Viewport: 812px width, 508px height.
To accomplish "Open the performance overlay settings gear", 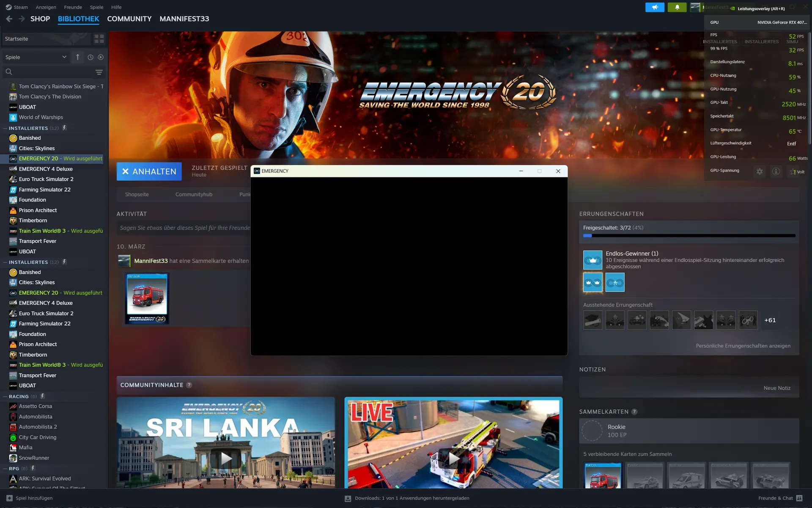I will 760,171.
